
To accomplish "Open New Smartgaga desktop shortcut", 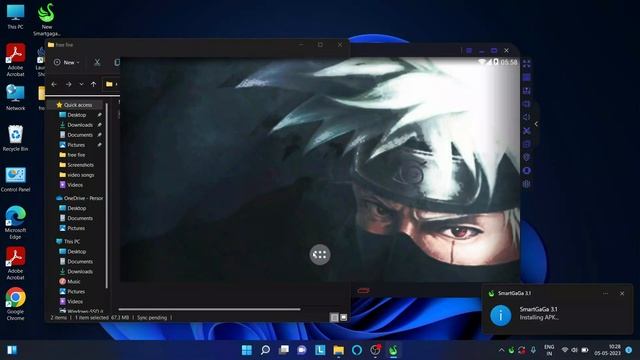I will pyautogui.click(x=47, y=20).
